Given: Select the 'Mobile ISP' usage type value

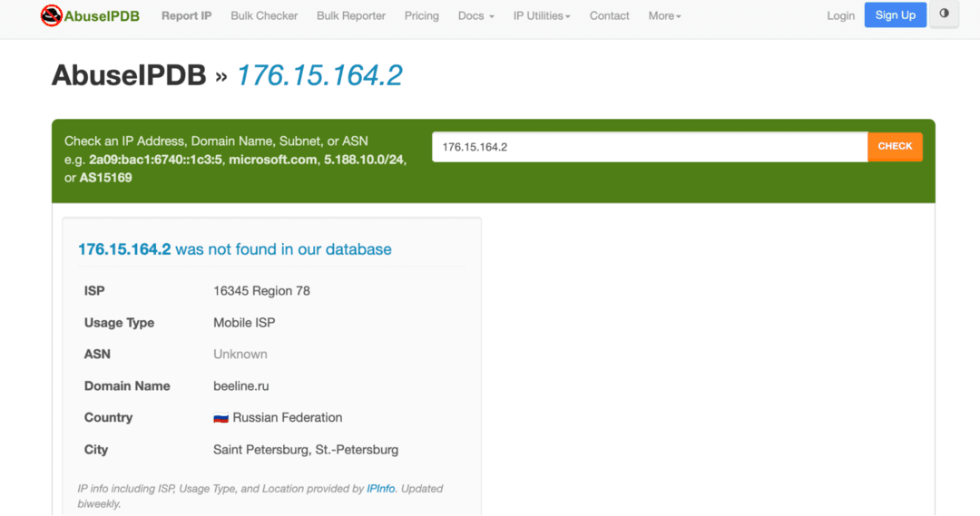Looking at the screenshot, I should tap(244, 322).
